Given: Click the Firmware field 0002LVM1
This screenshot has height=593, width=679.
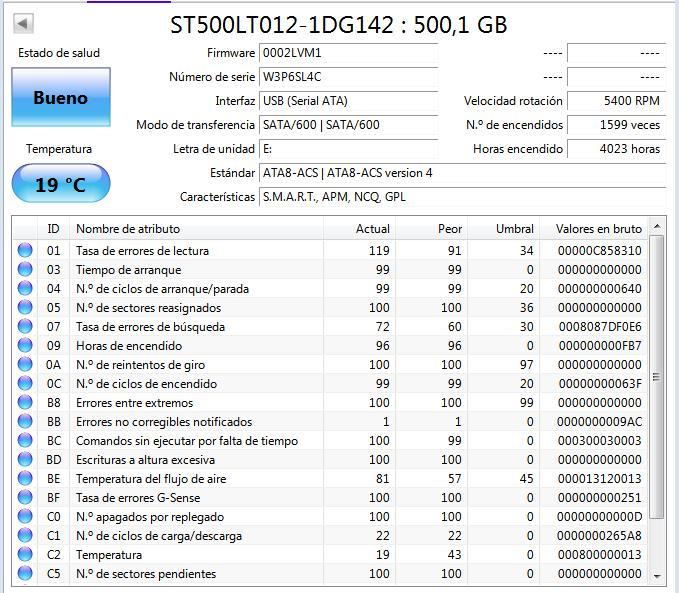Looking at the screenshot, I should (x=348, y=53).
